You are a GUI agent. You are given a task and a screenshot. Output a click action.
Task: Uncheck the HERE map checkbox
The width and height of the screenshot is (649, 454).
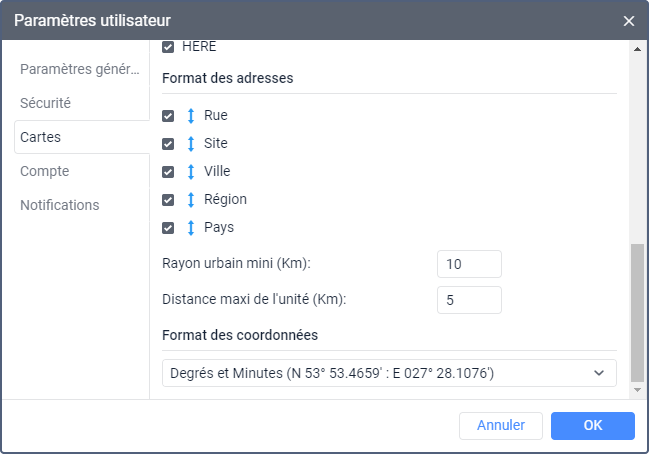tap(168, 47)
